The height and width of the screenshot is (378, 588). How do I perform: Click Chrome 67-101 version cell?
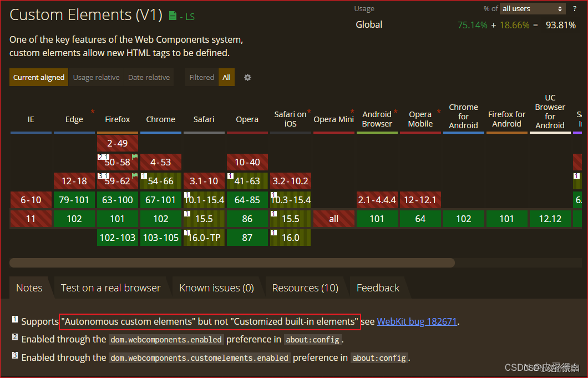[160, 200]
